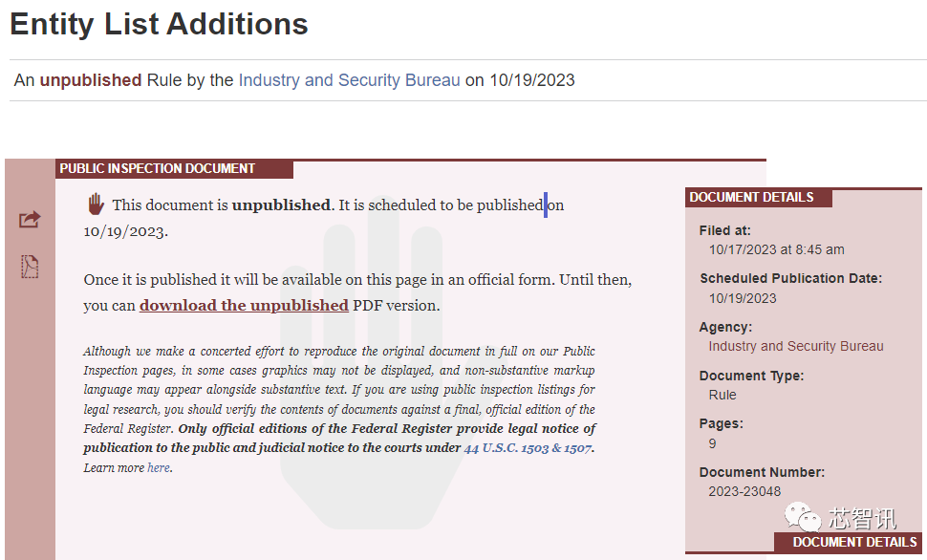Click the PDF document icon in sidebar
The image size is (927, 560).
click(30, 267)
